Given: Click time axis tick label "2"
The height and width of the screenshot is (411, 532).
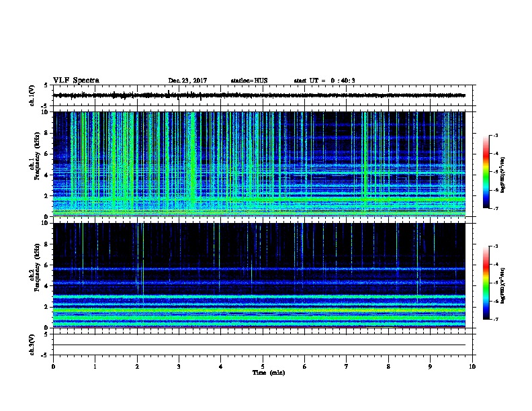Looking at the screenshot, I should 137,367.
